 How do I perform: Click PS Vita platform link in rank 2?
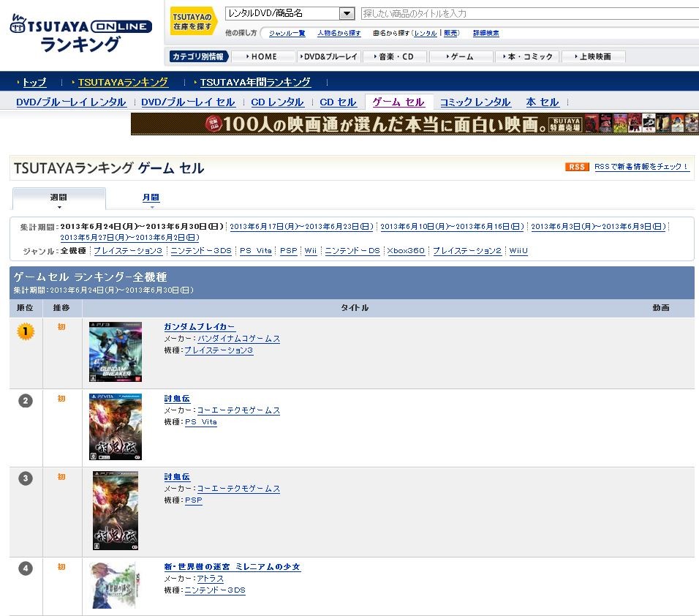click(201, 422)
